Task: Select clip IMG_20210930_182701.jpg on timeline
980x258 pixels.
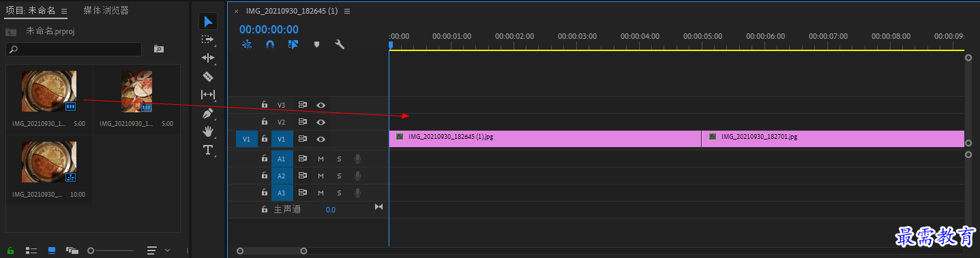Action: pos(833,138)
